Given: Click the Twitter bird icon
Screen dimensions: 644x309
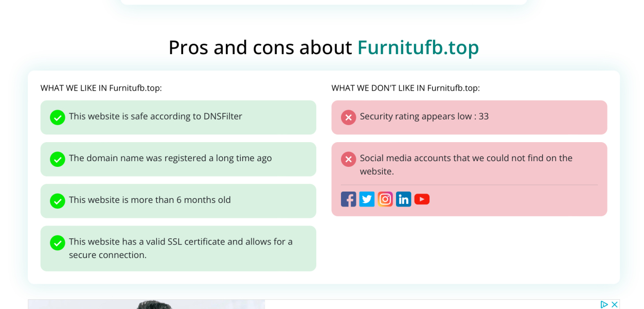Looking at the screenshot, I should coord(367,199).
